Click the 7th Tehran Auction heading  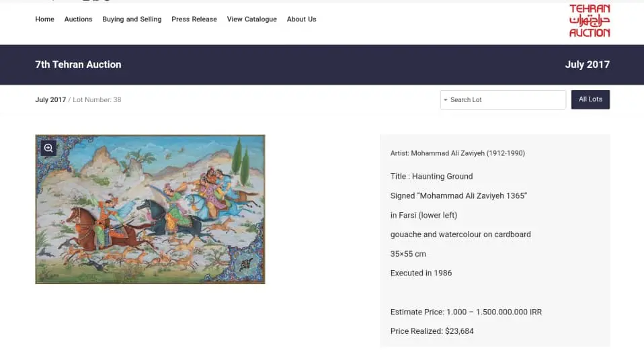[78, 64]
